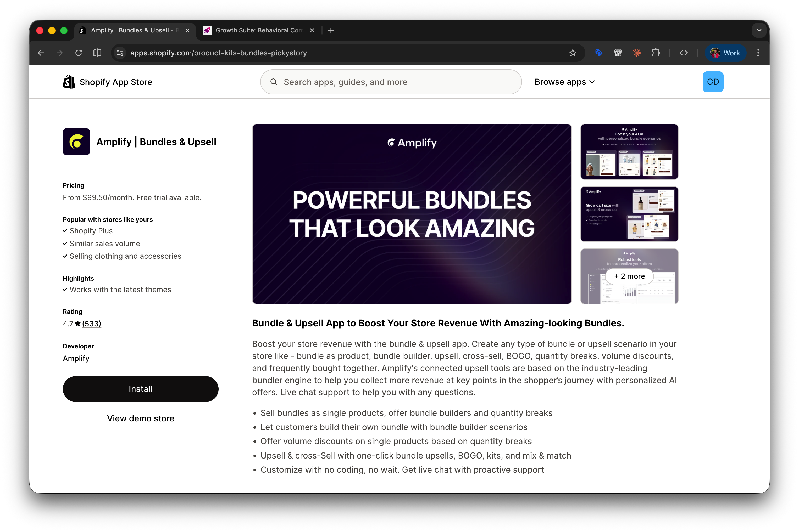Open the Amplify app icon
The width and height of the screenshot is (799, 532).
(76, 142)
